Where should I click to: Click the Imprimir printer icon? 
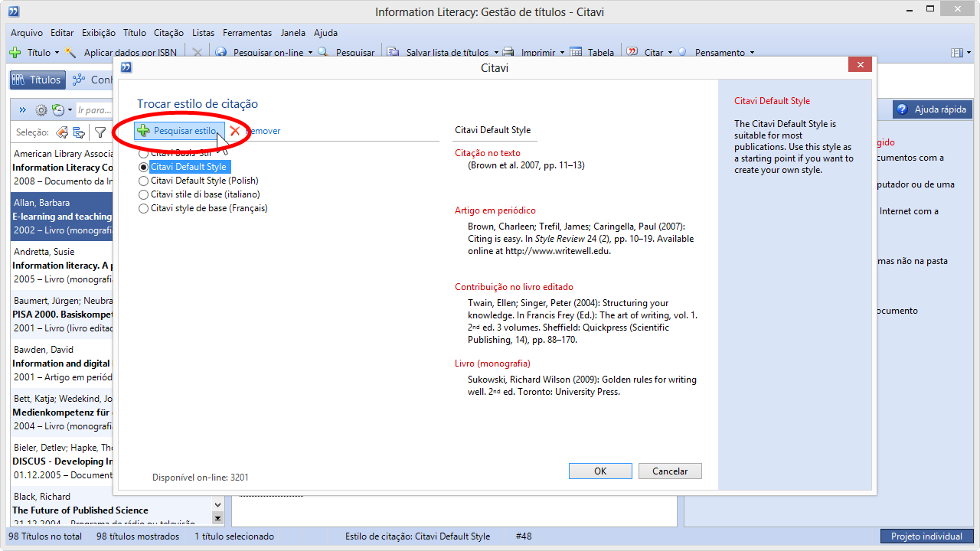click(509, 53)
